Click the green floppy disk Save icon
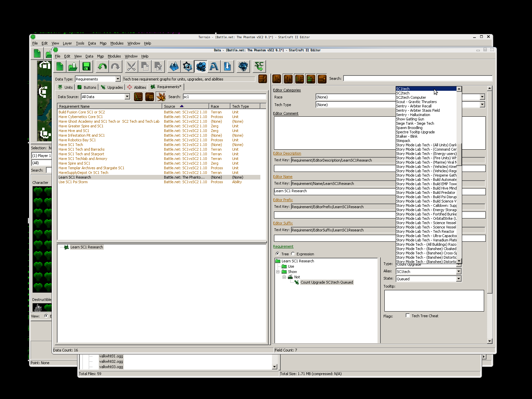This screenshot has height=399, width=532. pos(86,67)
